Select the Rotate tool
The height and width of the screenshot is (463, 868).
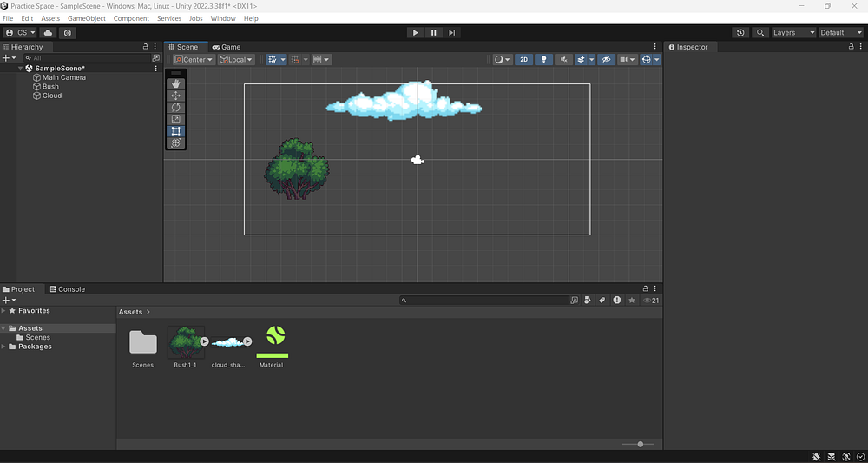point(176,108)
